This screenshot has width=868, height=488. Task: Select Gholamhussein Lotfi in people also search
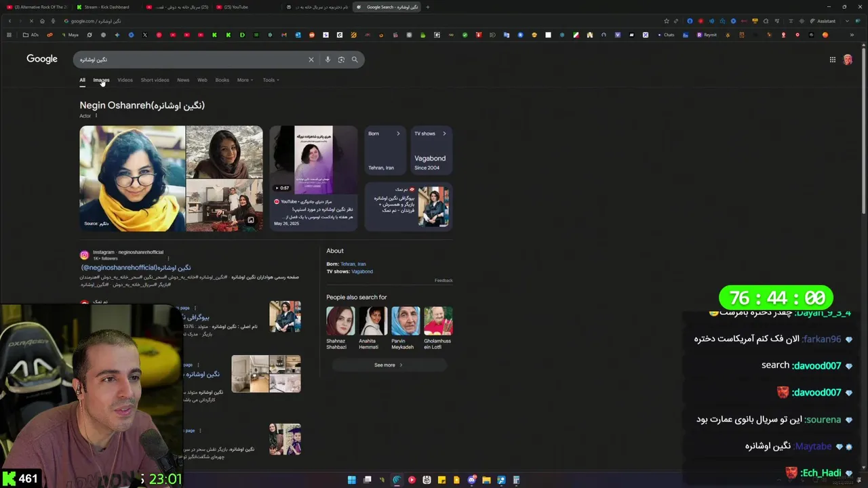438,328
